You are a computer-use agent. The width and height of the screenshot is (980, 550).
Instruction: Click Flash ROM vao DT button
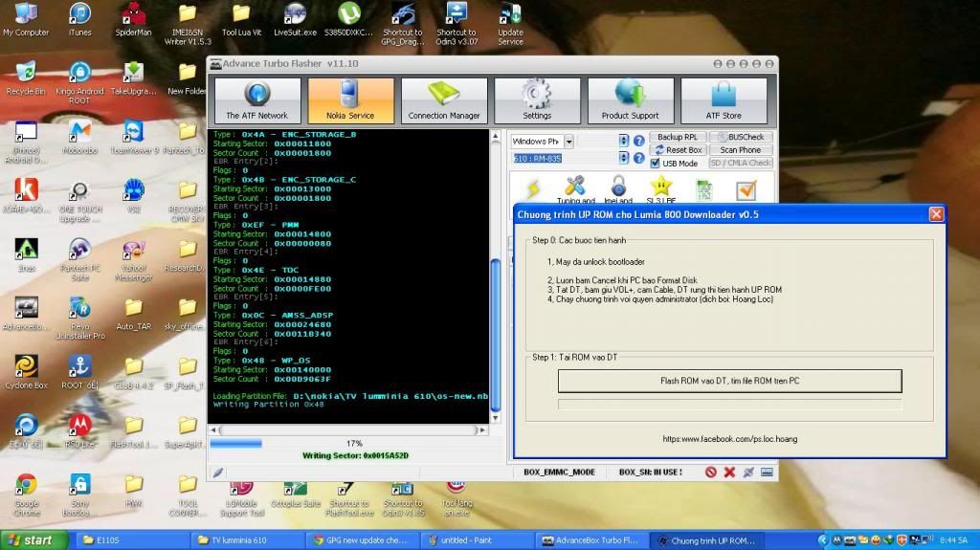click(729, 381)
